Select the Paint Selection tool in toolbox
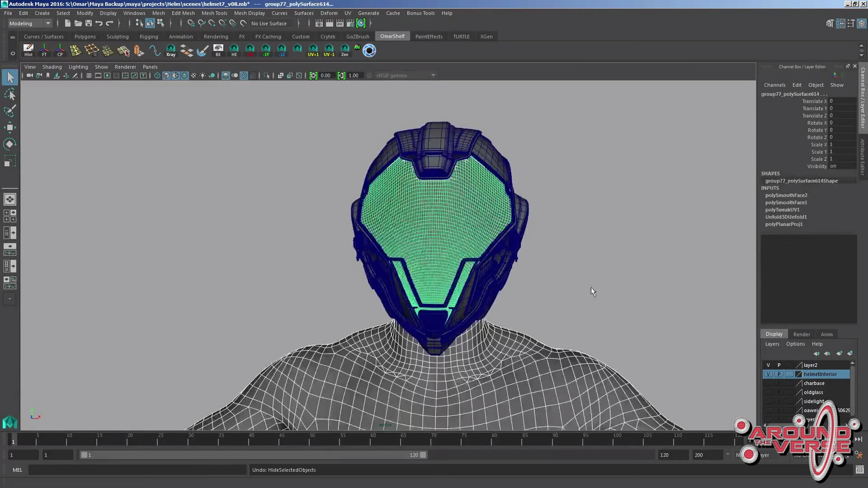Viewport: 868px width, 488px height. point(9,111)
